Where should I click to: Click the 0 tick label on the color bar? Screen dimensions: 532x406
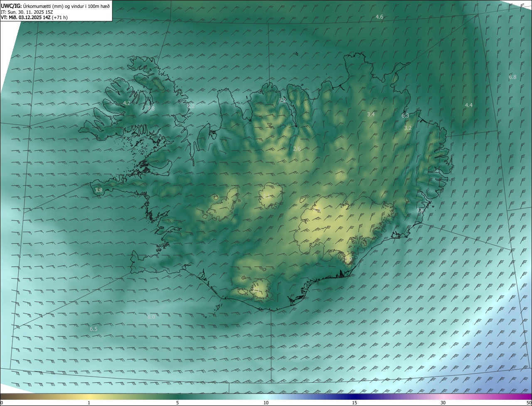(2, 403)
